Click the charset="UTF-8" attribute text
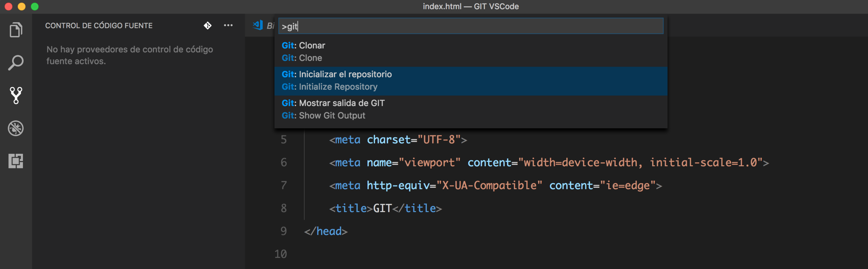The image size is (868, 269). pos(414,140)
